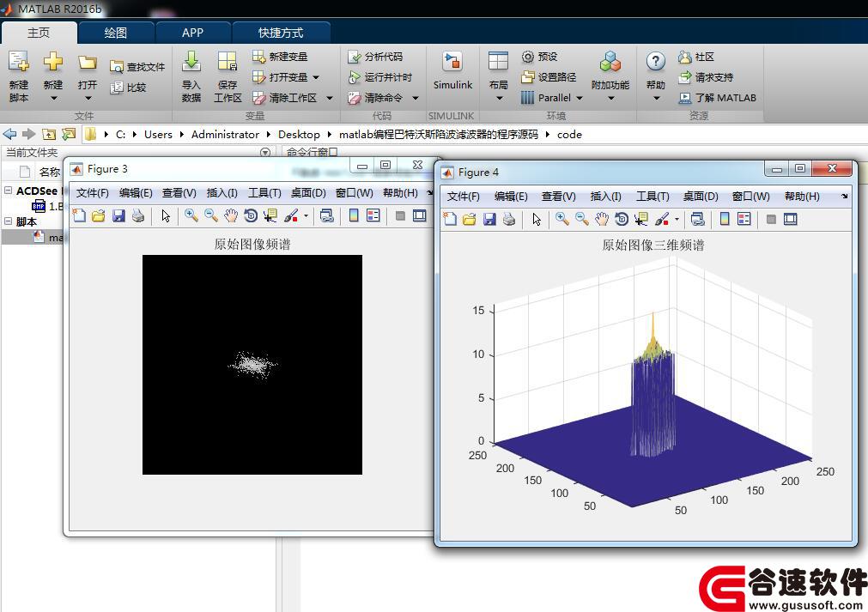This screenshot has width=868, height=612.
Task: Click the spectrum image in Figure 3
Action: [252, 365]
